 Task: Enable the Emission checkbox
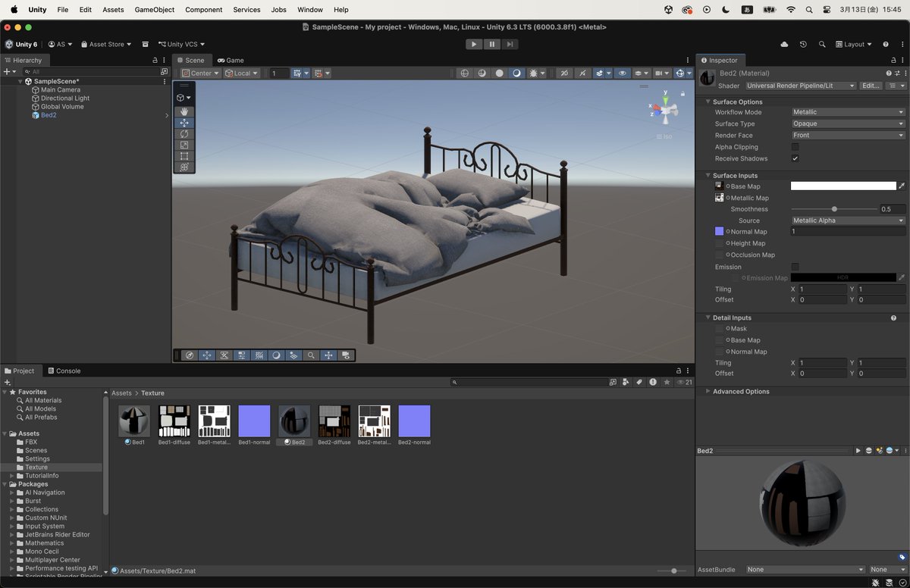pos(795,267)
